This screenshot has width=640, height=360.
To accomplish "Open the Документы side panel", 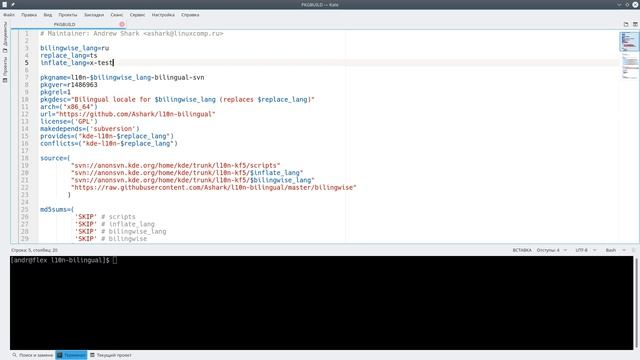I will (x=5, y=37).
